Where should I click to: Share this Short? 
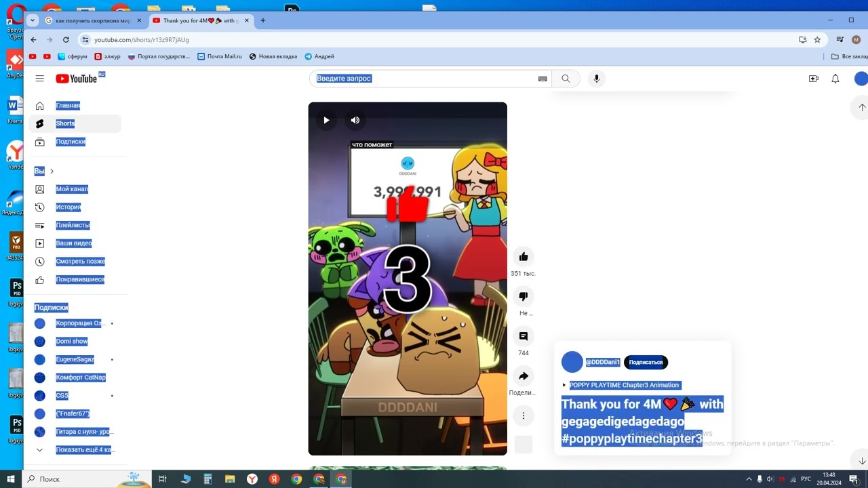(524, 376)
